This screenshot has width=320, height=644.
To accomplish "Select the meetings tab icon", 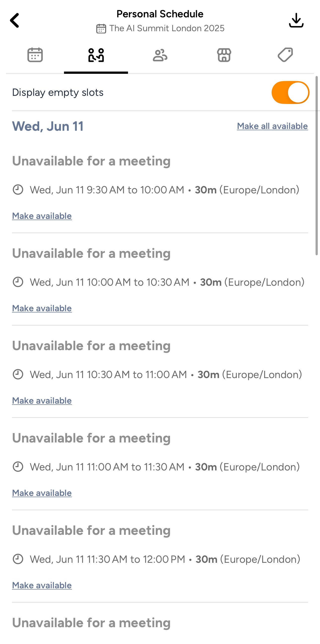I will 96,55.
